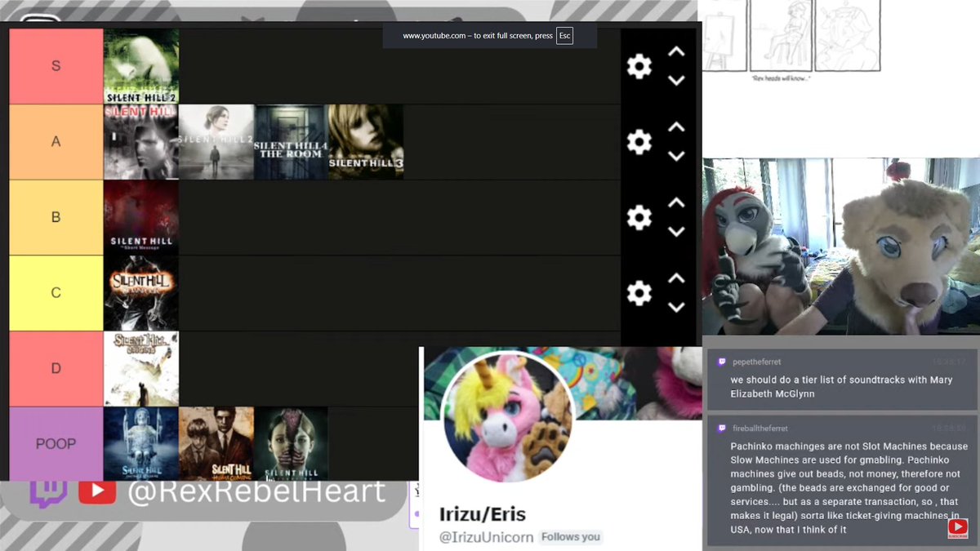Move C tier row up

675,278
